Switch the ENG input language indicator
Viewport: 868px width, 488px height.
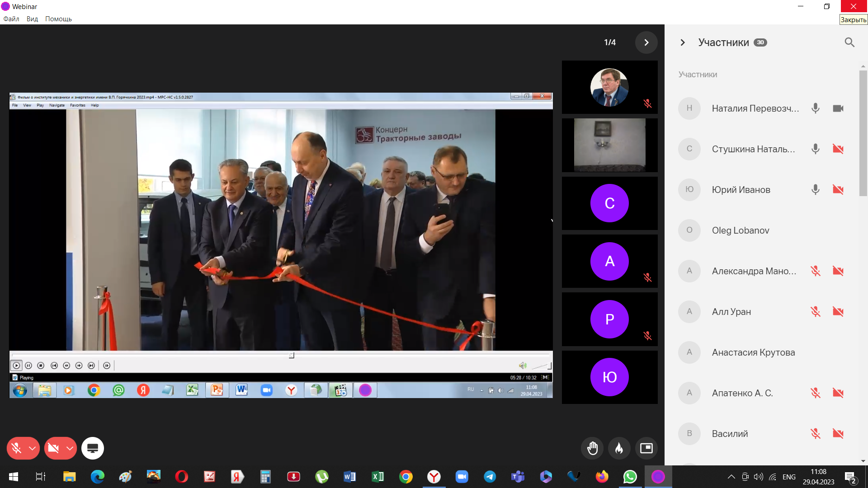pos(789,477)
